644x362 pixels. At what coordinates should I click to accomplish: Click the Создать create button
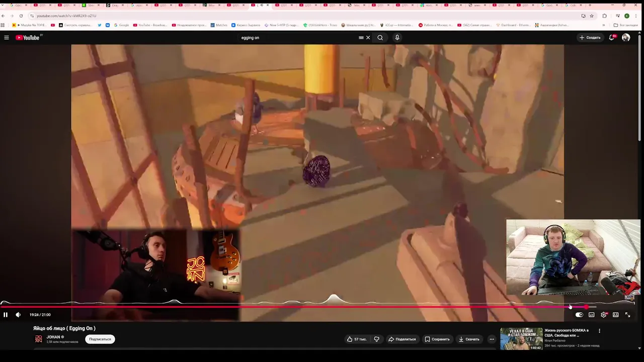point(590,38)
